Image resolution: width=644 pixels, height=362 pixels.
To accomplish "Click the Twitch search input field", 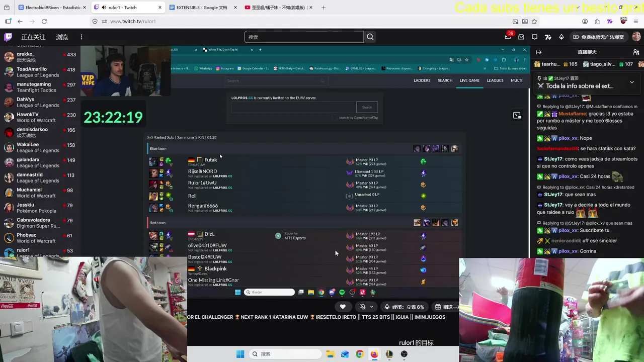I will click(304, 37).
